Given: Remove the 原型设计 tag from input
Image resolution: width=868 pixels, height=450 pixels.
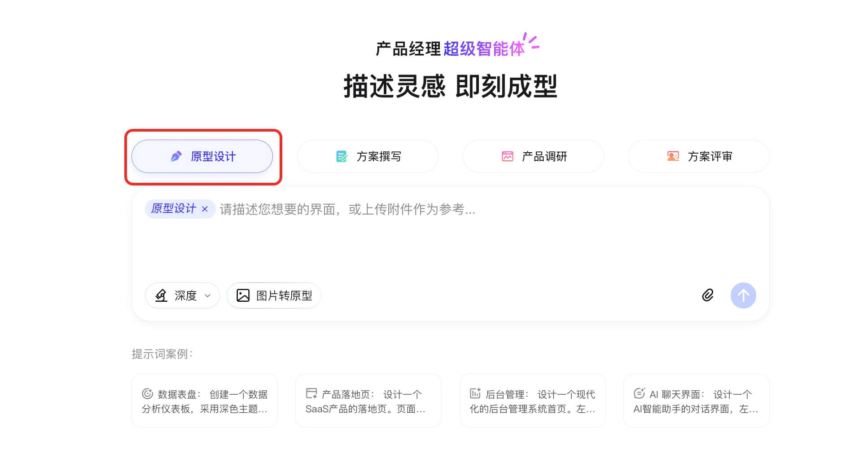Looking at the screenshot, I should [x=206, y=208].
